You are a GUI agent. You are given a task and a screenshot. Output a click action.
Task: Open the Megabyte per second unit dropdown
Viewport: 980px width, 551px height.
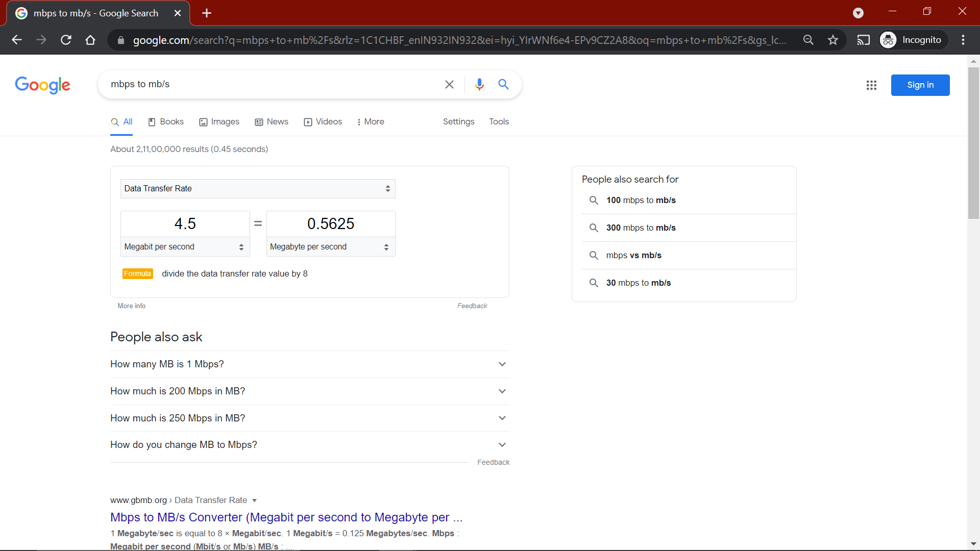point(330,246)
